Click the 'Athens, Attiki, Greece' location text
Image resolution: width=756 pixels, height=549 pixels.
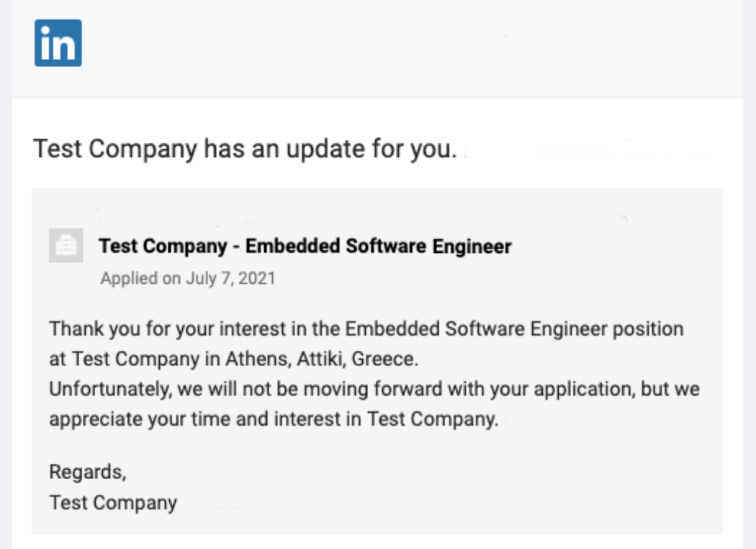click(322, 359)
